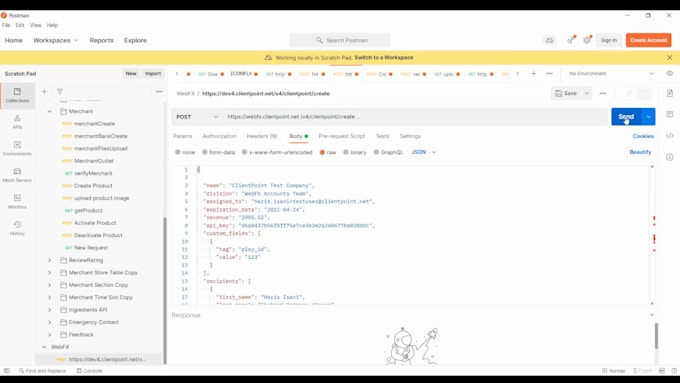
Task: Click the cloud sync status icon
Action: [549, 40]
